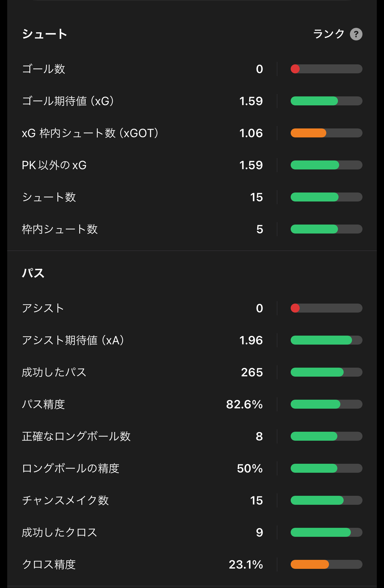Tap the rank bar beside パス精度 82.6%

(x=326, y=404)
